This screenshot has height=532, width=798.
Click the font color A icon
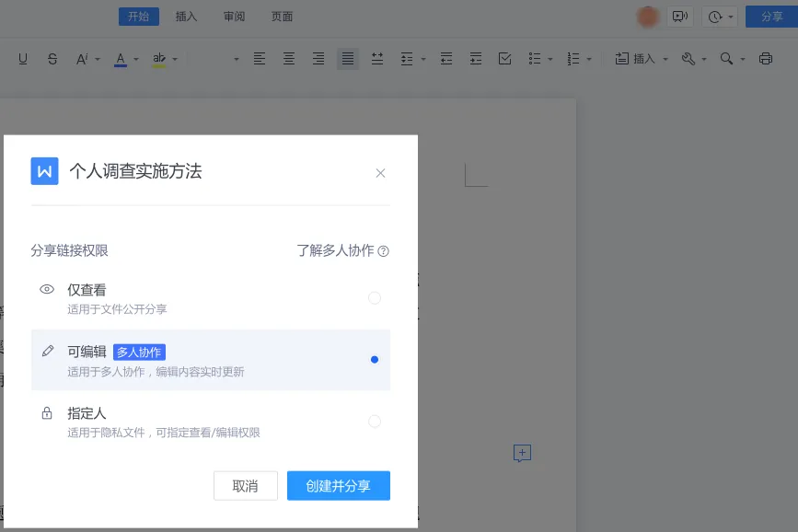pos(121,59)
